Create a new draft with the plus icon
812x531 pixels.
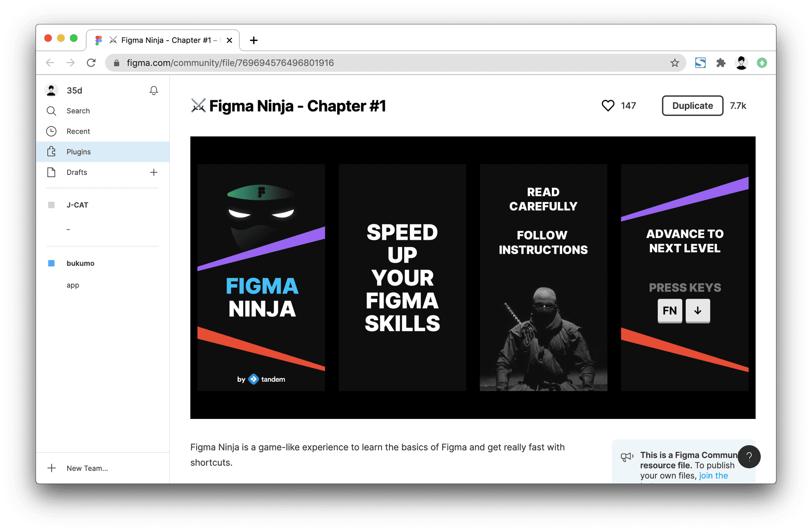click(154, 172)
